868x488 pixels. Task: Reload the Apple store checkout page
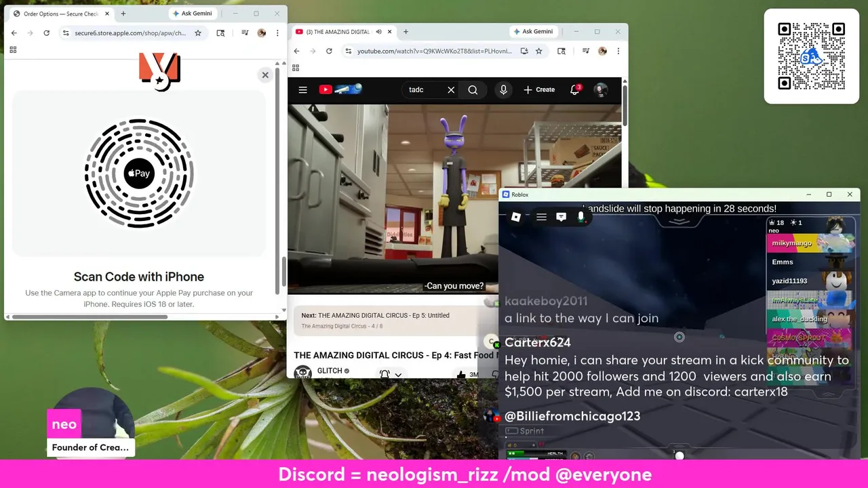(x=46, y=33)
